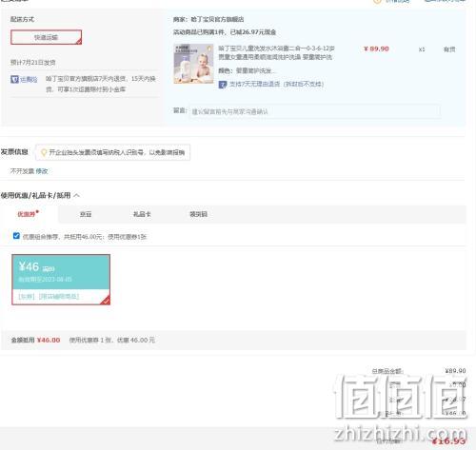Click the 运费险 shield icon
This screenshot has height=450, width=476.
coord(14,79)
